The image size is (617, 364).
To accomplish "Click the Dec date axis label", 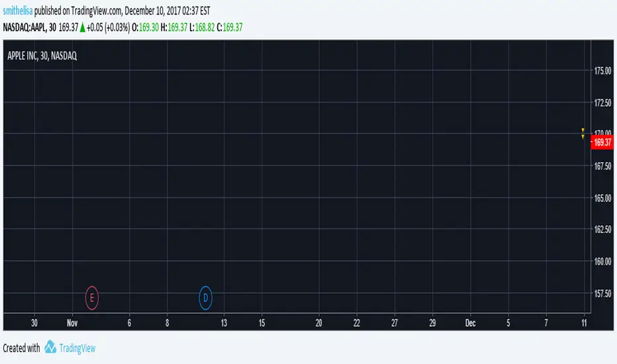I will (x=470, y=323).
